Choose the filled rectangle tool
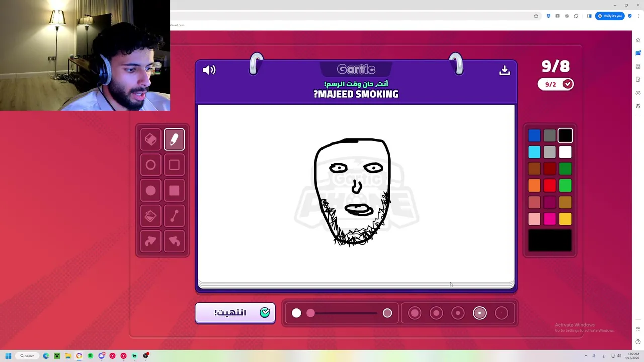Screen dimensions: 644x362 click(174, 191)
